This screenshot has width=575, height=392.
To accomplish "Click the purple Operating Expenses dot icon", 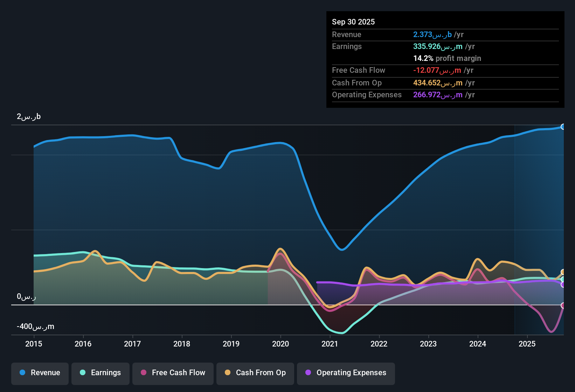I will (308, 373).
